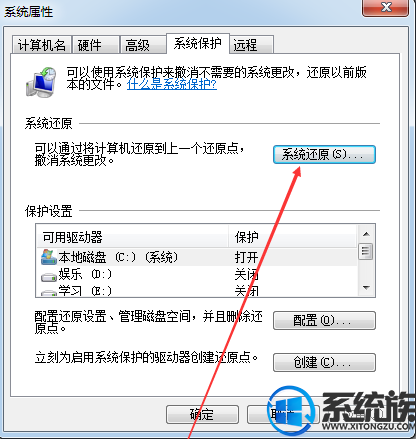
Task: Click the 娱乐 D: drive icon
Action: click(x=49, y=277)
